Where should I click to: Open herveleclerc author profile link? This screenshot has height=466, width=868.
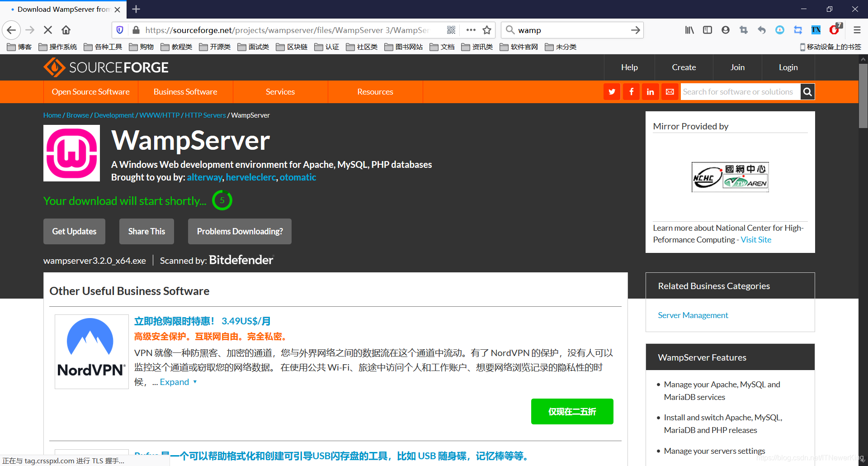250,177
